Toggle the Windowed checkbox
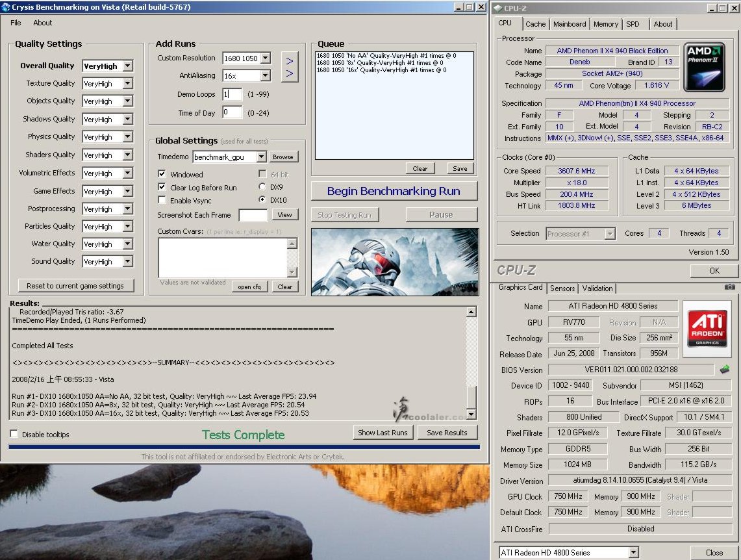 click(x=162, y=174)
